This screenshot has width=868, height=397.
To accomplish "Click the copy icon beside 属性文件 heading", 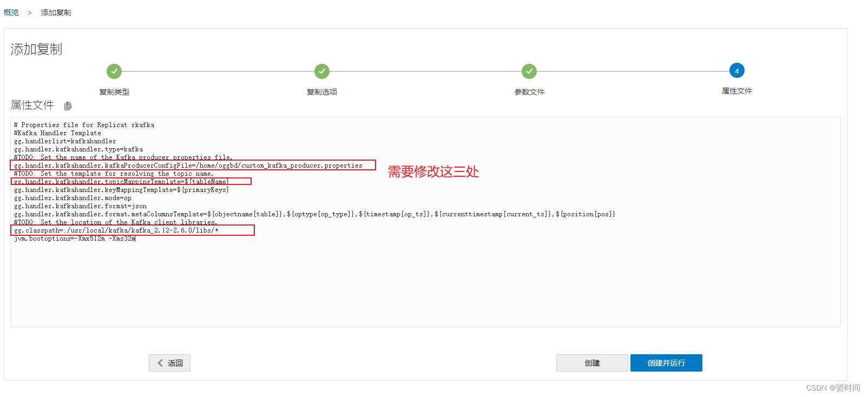I will (68, 105).
